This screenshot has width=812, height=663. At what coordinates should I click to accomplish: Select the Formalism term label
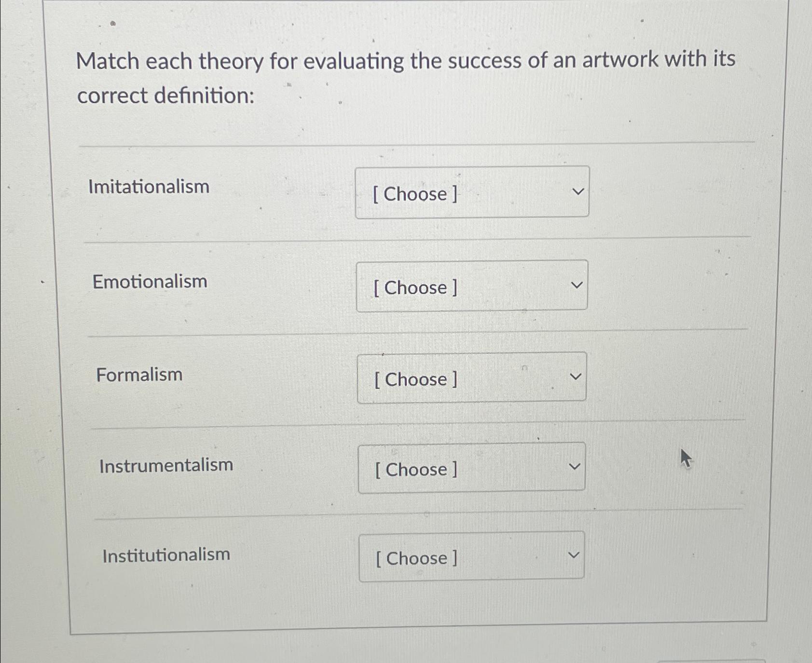[x=138, y=375]
